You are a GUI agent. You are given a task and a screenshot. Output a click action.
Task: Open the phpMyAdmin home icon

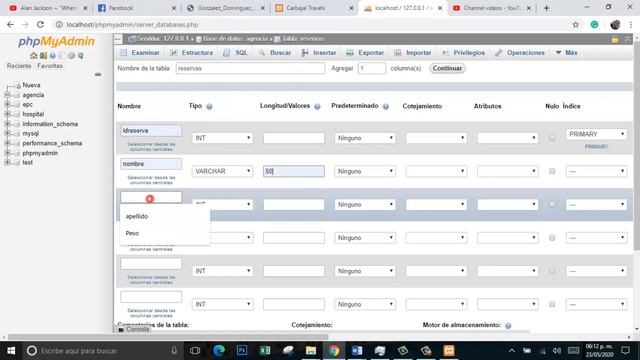pos(34,56)
